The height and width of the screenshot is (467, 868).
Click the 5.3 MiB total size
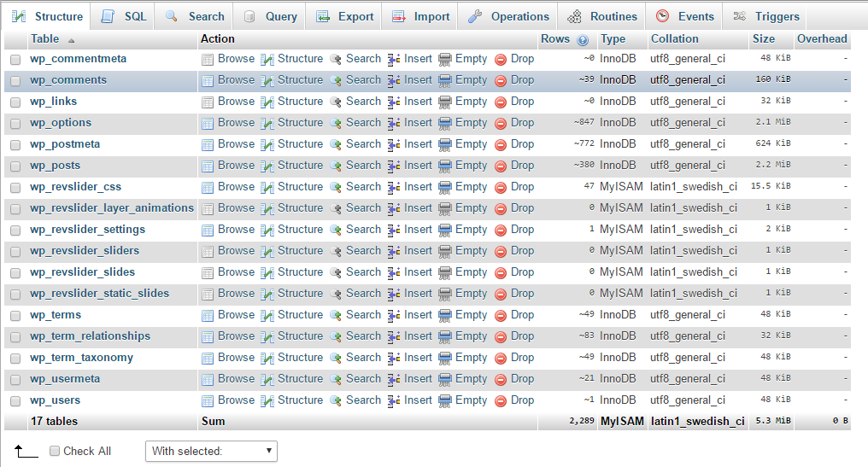pos(773,421)
